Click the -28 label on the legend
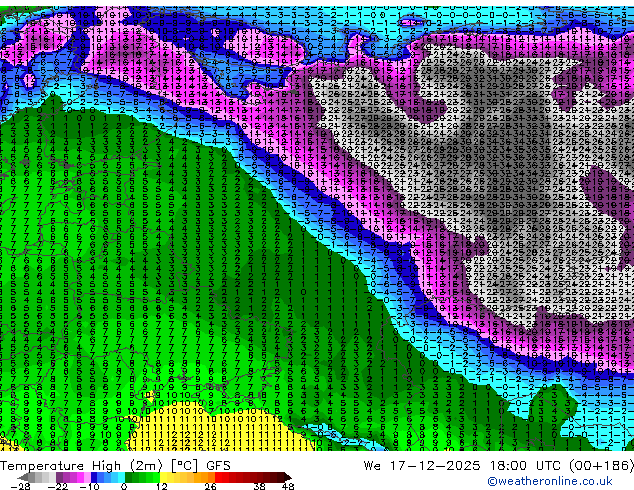The height and width of the screenshot is (490, 634). coord(20,486)
